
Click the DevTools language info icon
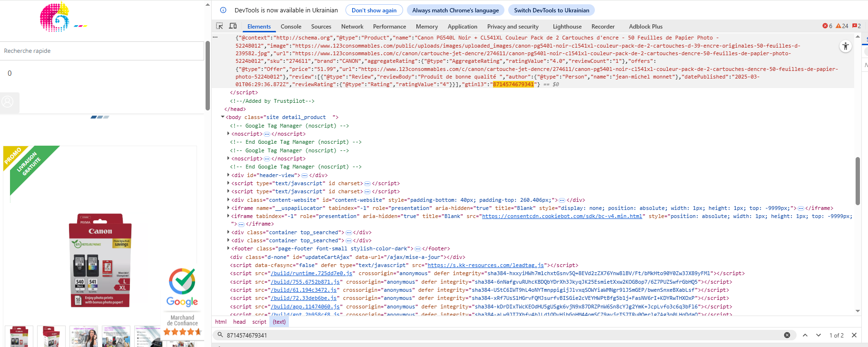(223, 10)
